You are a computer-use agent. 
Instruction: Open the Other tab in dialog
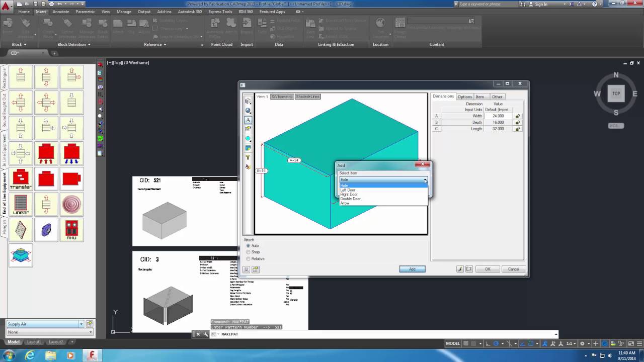point(497,97)
